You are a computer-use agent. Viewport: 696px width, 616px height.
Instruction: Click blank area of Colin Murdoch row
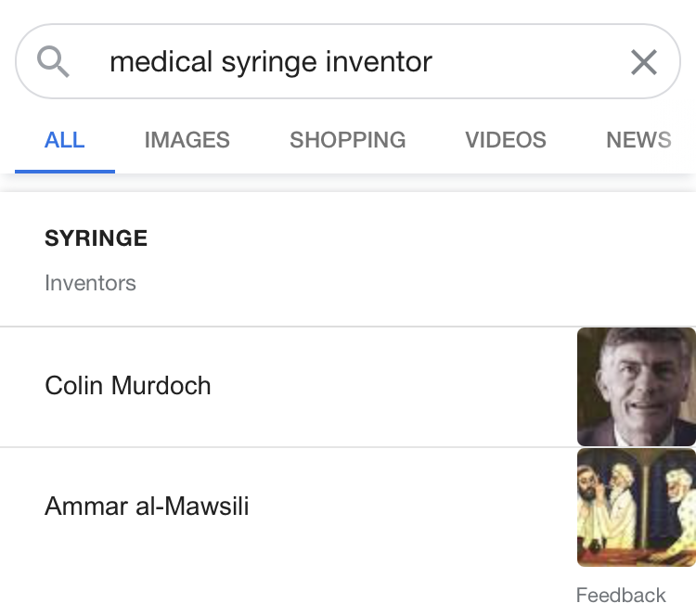click(391, 387)
